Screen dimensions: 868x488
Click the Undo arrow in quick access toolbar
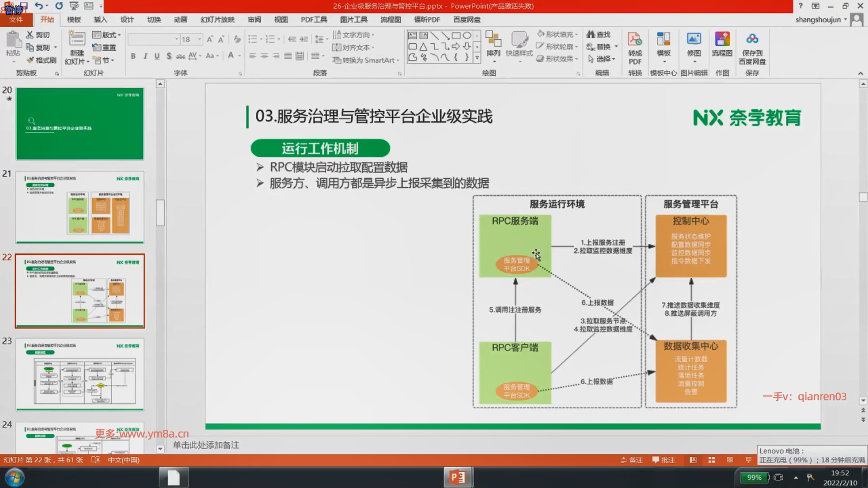click(x=39, y=6)
